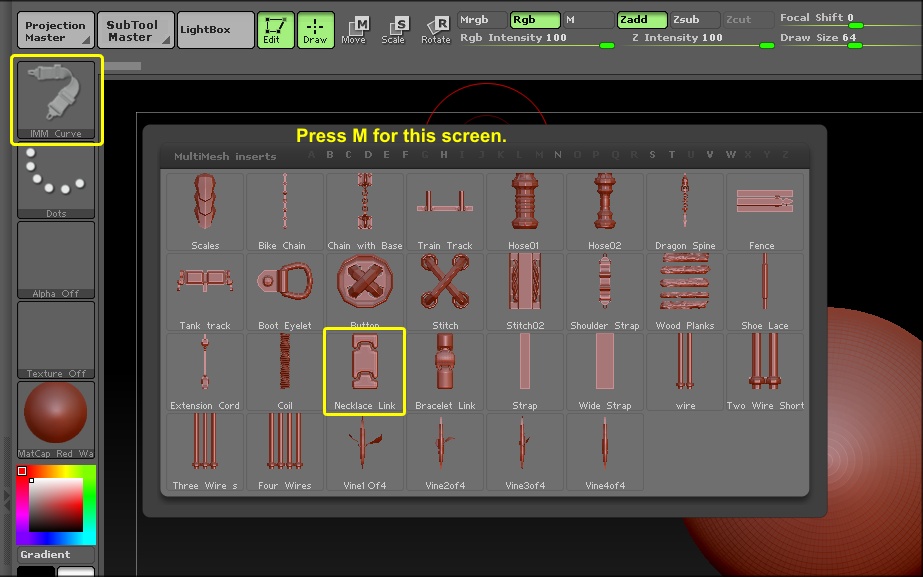The width and height of the screenshot is (923, 577).
Task: Filter inserts by letter E
Action: (x=386, y=155)
